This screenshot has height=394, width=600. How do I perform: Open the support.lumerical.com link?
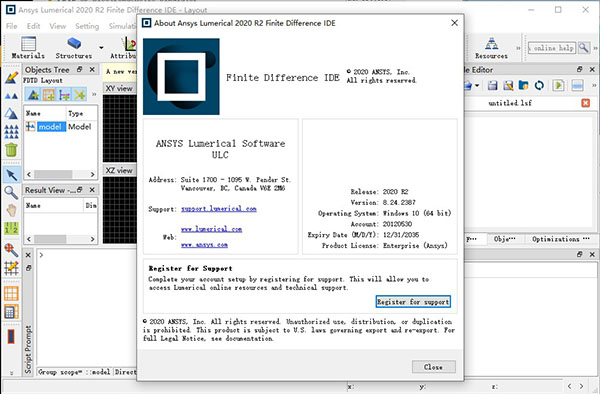pyautogui.click(x=218, y=208)
